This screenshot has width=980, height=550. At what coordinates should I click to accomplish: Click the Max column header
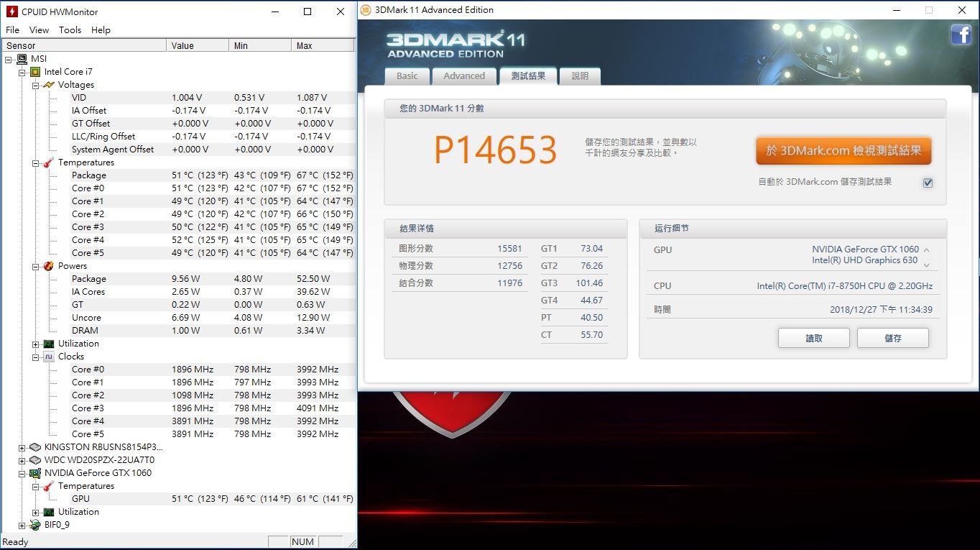point(323,45)
